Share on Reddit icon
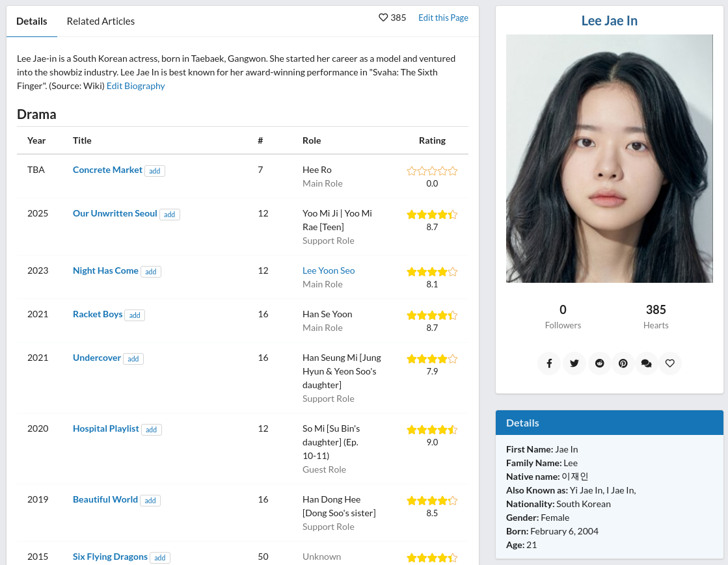The height and width of the screenshot is (565, 728). (x=599, y=363)
